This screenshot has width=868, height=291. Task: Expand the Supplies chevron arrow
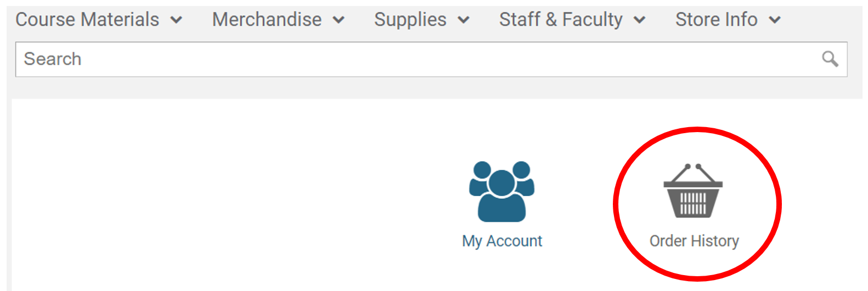tap(464, 20)
